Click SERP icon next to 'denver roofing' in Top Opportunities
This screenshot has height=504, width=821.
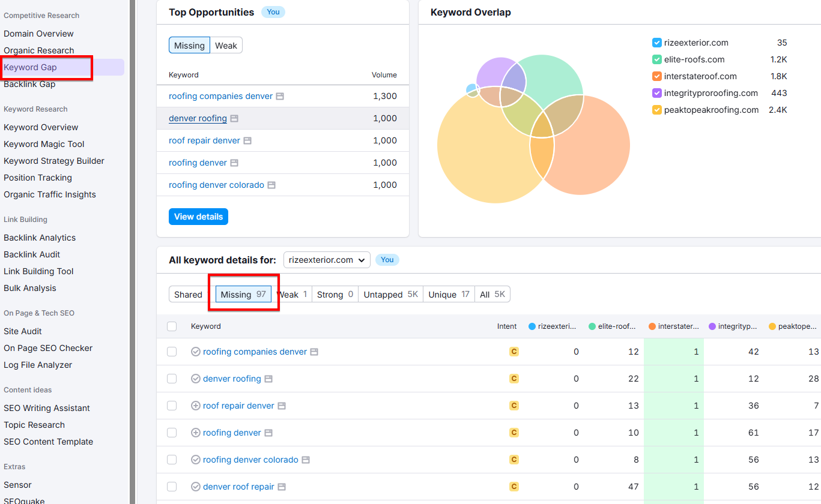234,118
